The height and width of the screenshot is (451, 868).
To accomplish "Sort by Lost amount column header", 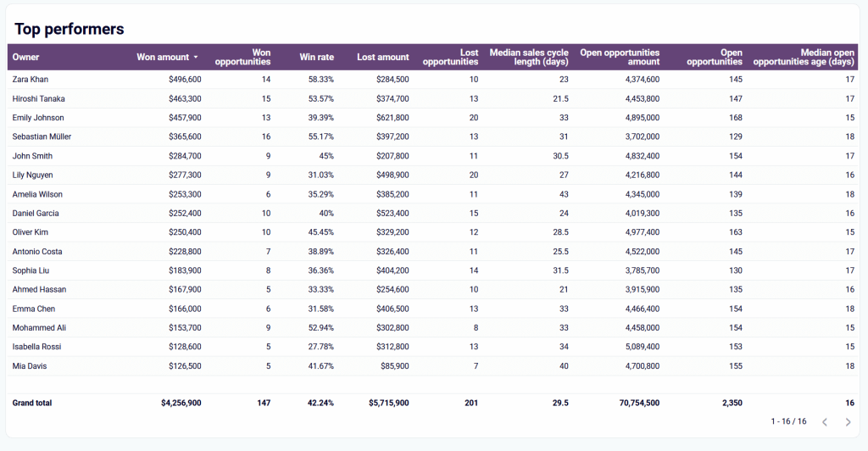I will pyautogui.click(x=383, y=57).
